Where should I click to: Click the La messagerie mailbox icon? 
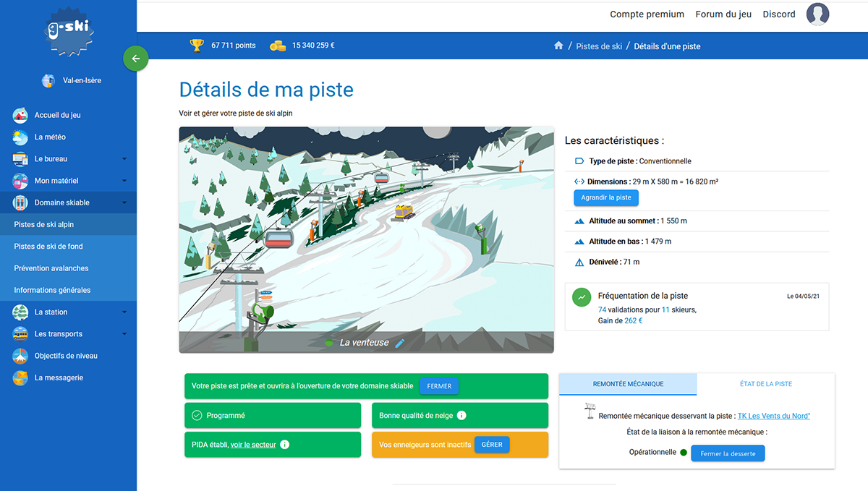pos(20,377)
